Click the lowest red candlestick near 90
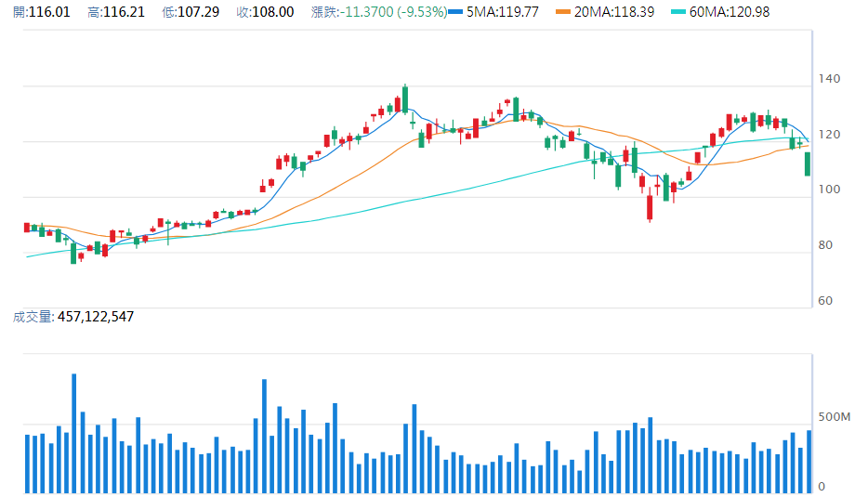This screenshot has width=868, height=497. pyautogui.click(x=650, y=207)
